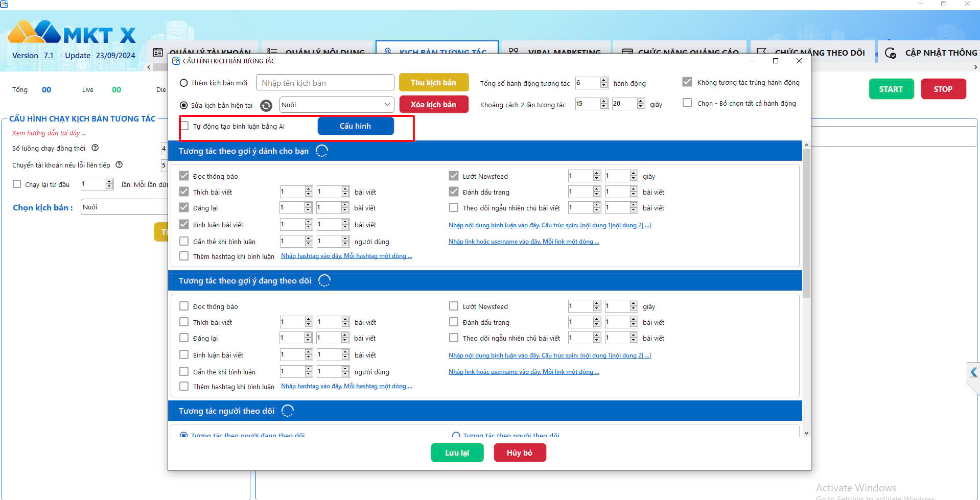The image size is (980, 500).
Task: Click help icon next to Số luồng chạy đồng thời
Action: [95, 148]
